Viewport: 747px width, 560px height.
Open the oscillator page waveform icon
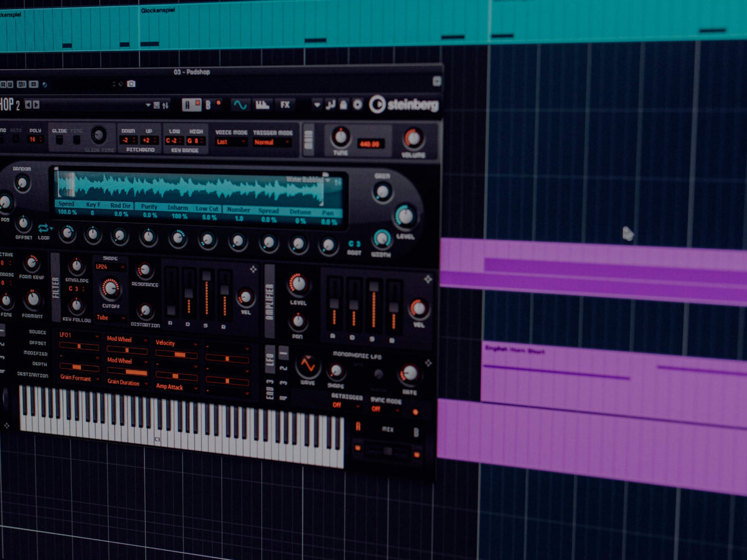240,105
